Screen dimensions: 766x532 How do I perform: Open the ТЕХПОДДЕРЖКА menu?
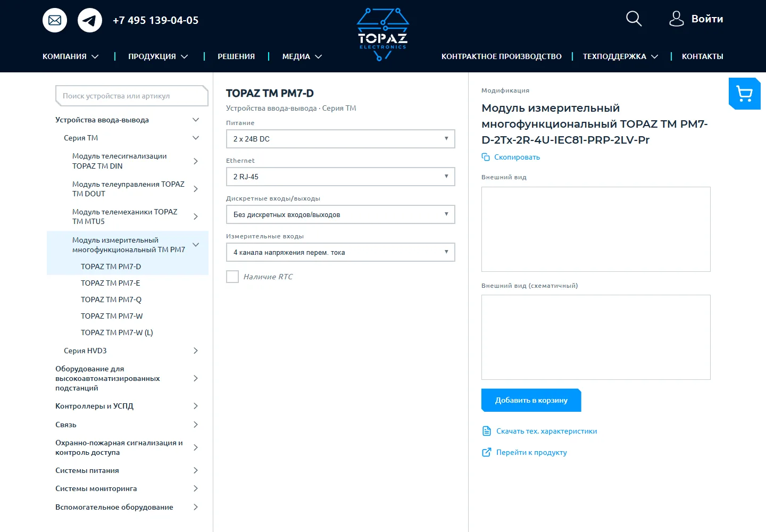pos(621,56)
